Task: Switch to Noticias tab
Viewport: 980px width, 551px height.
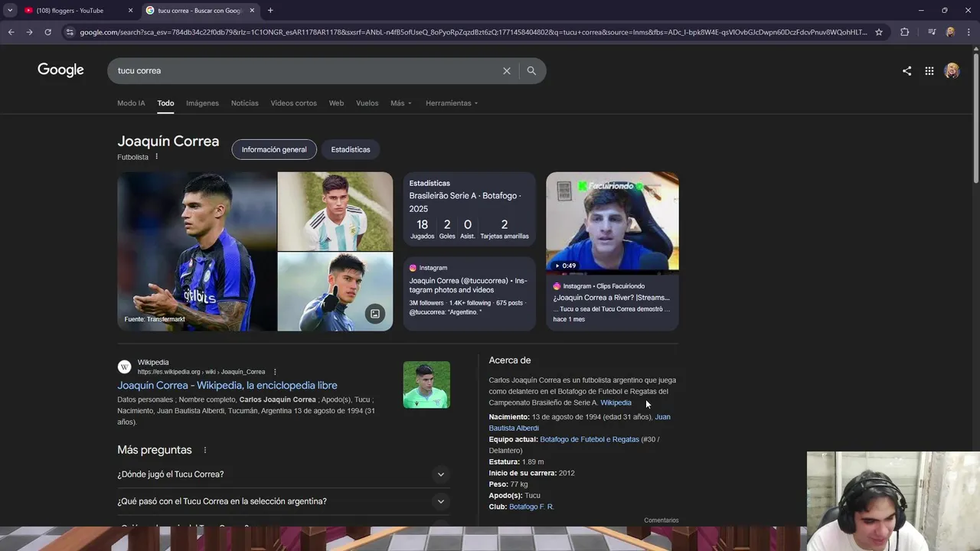Action: [x=245, y=103]
